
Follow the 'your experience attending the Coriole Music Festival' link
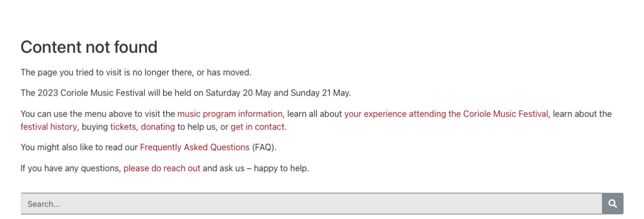446,114
